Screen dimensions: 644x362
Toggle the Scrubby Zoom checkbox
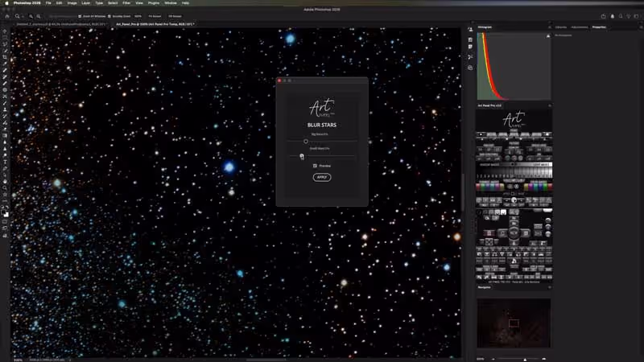109,16
